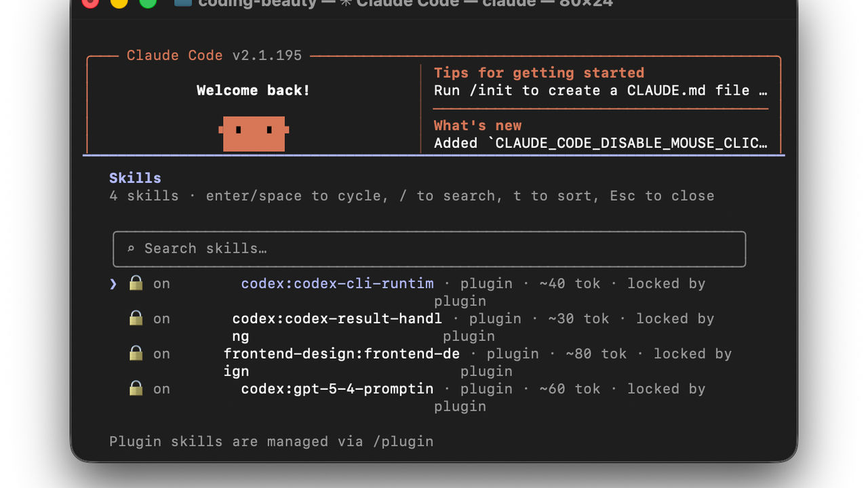Image resolution: width=868 pixels, height=488 pixels.
Task: Click the 'Welcome back!' text
Action: tap(254, 90)
